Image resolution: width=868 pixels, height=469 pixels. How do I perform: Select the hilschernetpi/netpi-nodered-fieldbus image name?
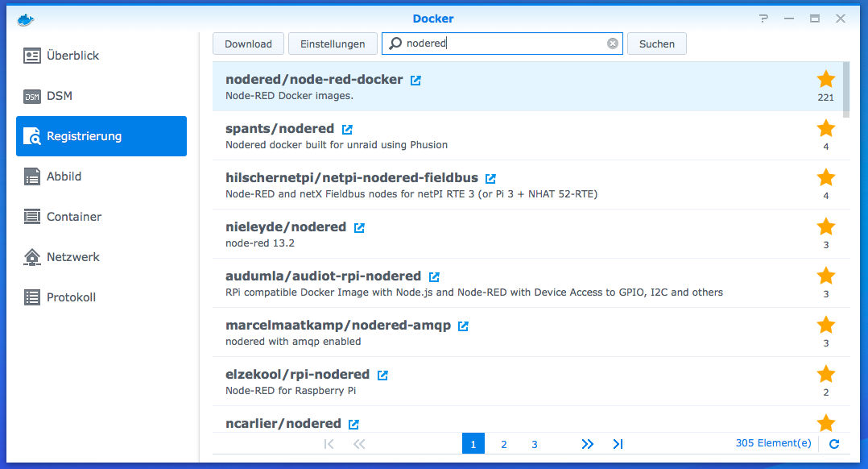(352, 178)
